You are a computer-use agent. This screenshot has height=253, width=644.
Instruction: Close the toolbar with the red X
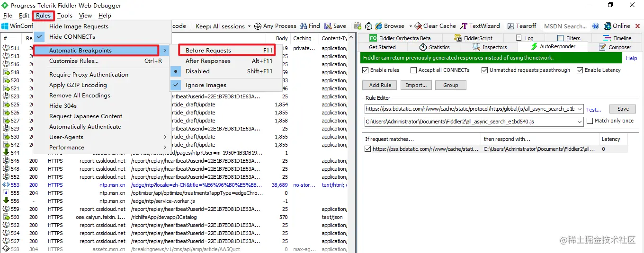coord(637,26)
